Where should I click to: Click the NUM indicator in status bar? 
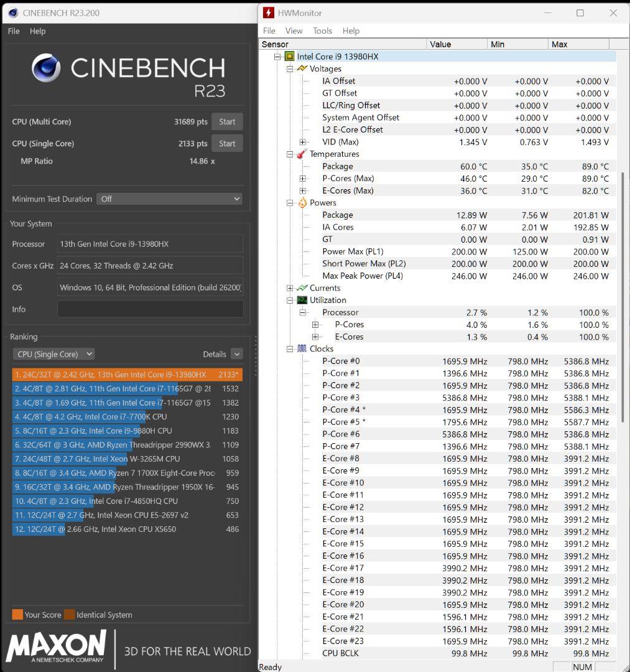point(583,667)
